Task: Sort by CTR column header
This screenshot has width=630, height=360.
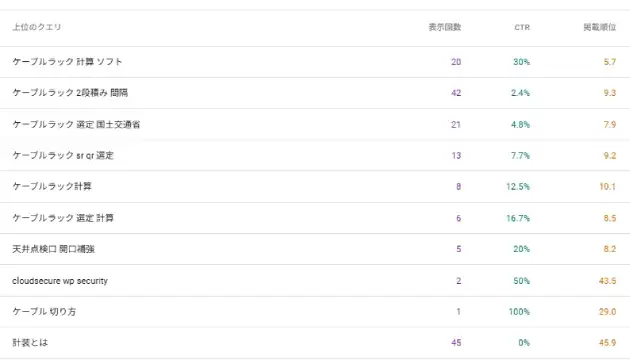Action: pyautogui.click(x=522, y=27)
